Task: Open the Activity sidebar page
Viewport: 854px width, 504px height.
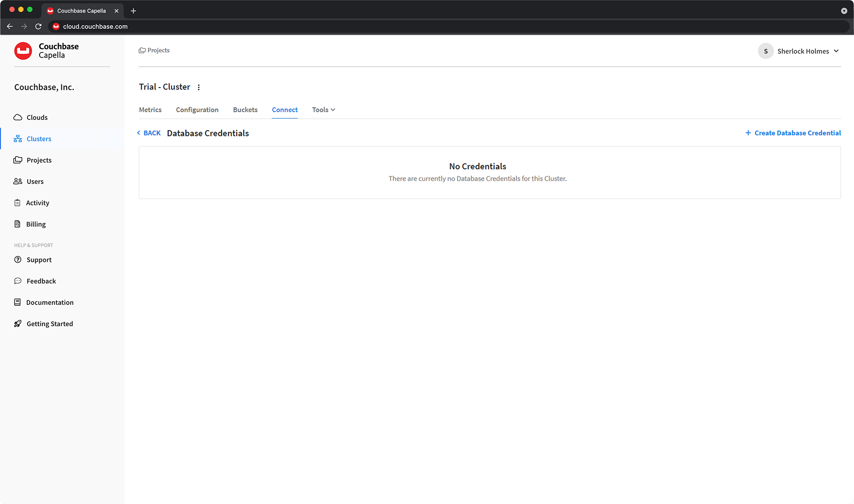Action: (x=32, y=203)
